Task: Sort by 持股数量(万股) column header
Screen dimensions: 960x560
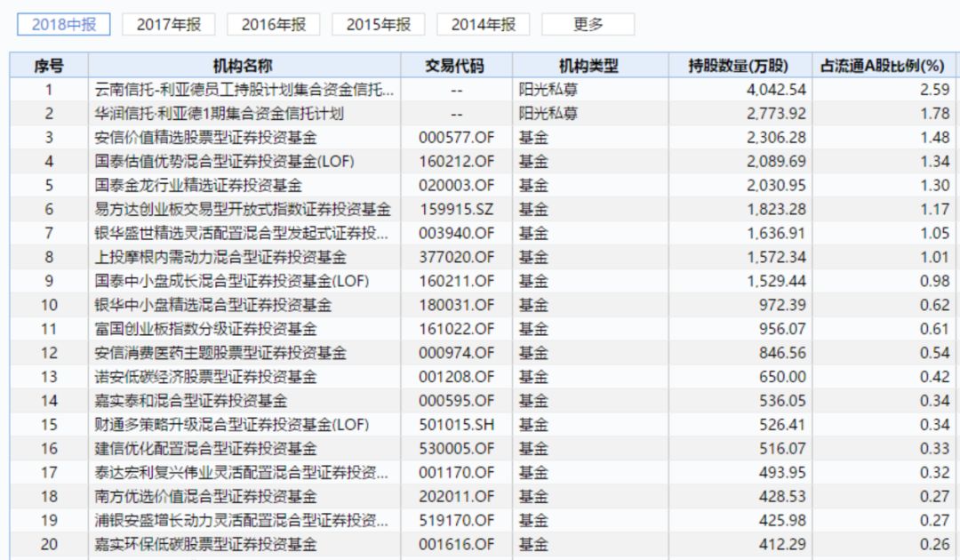Action: (740, 66)
